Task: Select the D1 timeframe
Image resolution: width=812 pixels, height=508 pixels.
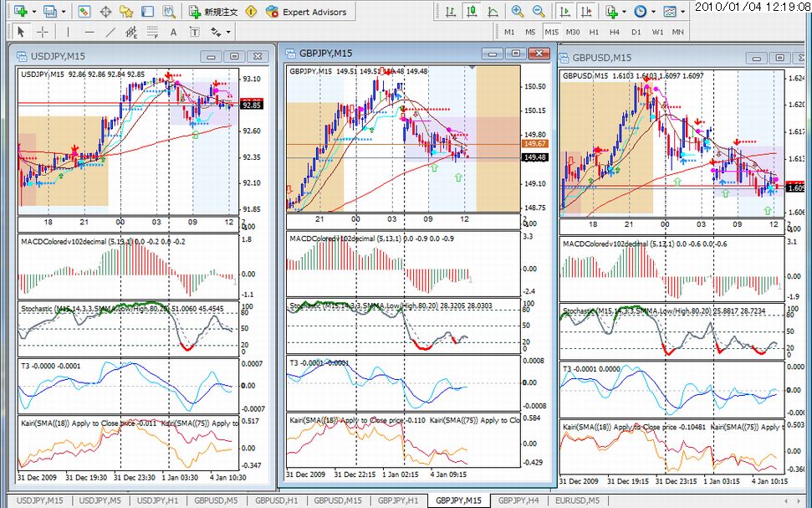Action: pos(636,32)
